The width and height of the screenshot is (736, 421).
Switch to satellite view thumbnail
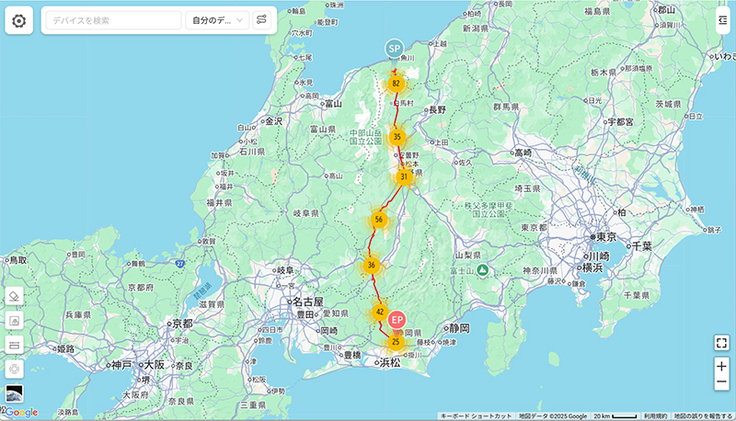tap(14, 393)
